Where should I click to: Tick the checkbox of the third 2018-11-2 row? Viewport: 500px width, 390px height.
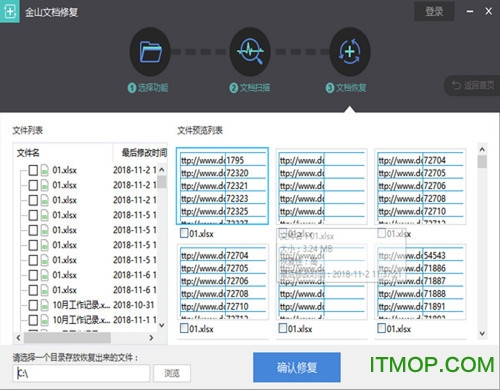(x=33, y=200)
